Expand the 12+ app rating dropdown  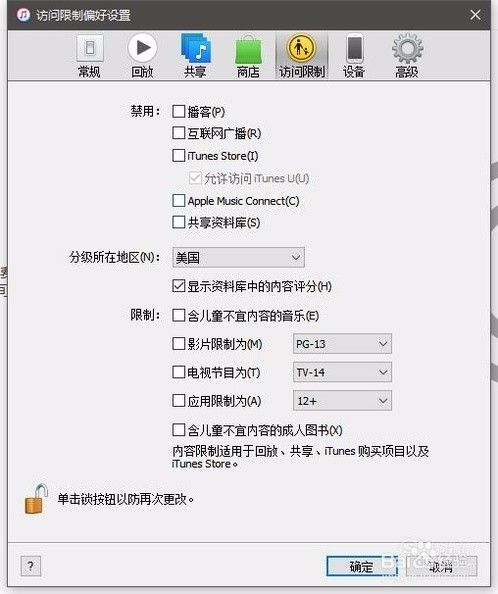[x=342, y=400]
